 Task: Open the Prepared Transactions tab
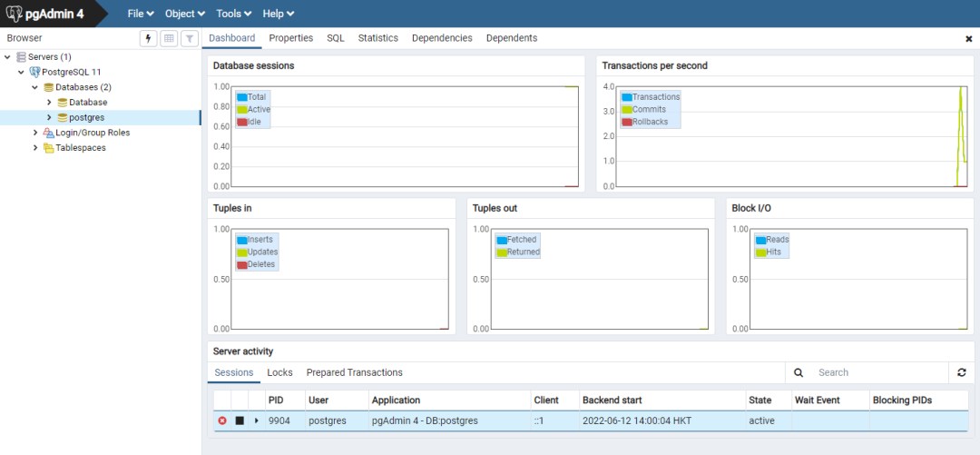[x=355, y=372]
